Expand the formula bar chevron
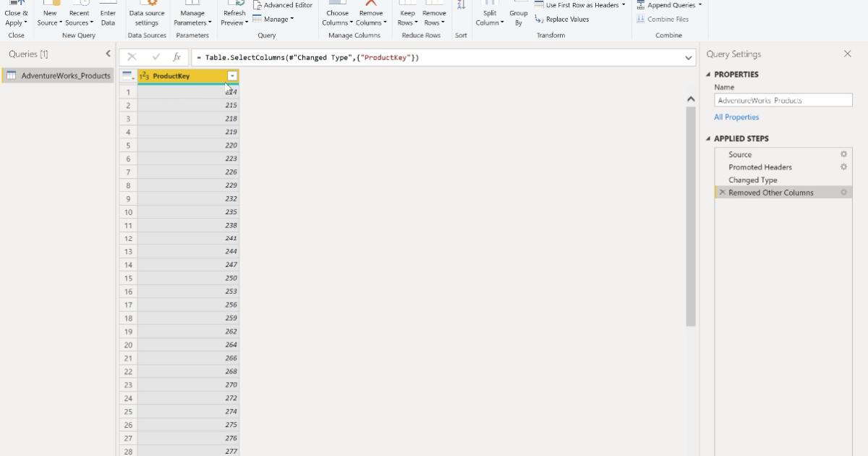Viewport: 868px width, 456px height. coord(689,56)
